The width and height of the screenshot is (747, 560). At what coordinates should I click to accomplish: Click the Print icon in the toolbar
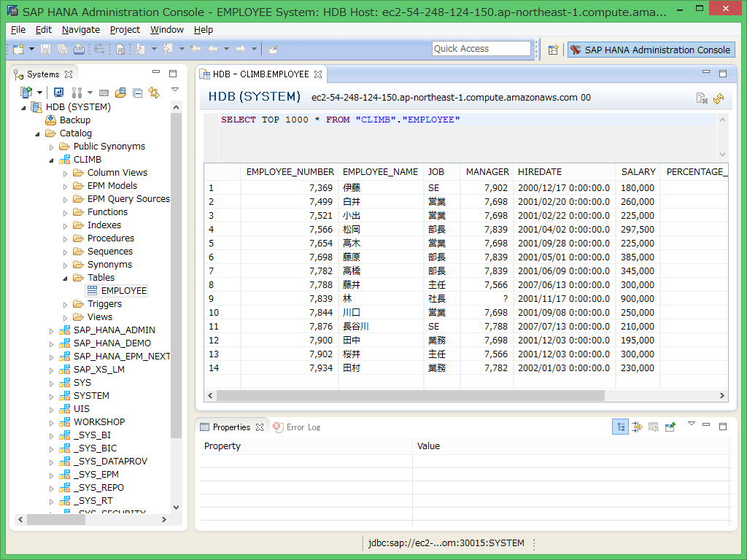(79, 49)
